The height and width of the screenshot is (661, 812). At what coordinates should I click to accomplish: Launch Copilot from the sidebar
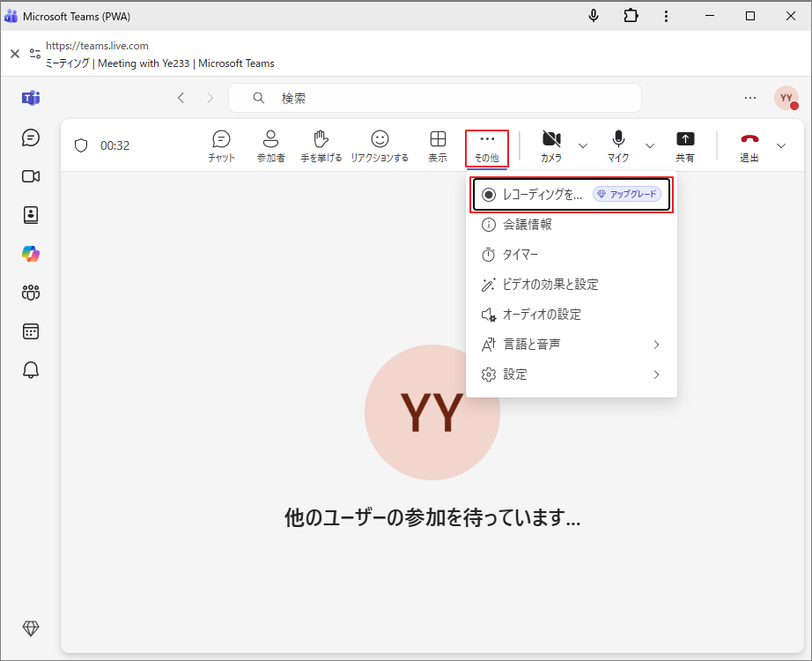pos(31,254)
